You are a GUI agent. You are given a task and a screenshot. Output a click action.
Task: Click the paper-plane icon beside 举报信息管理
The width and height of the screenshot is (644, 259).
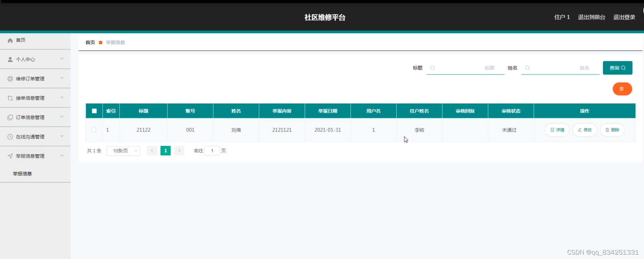pos(10,156)
